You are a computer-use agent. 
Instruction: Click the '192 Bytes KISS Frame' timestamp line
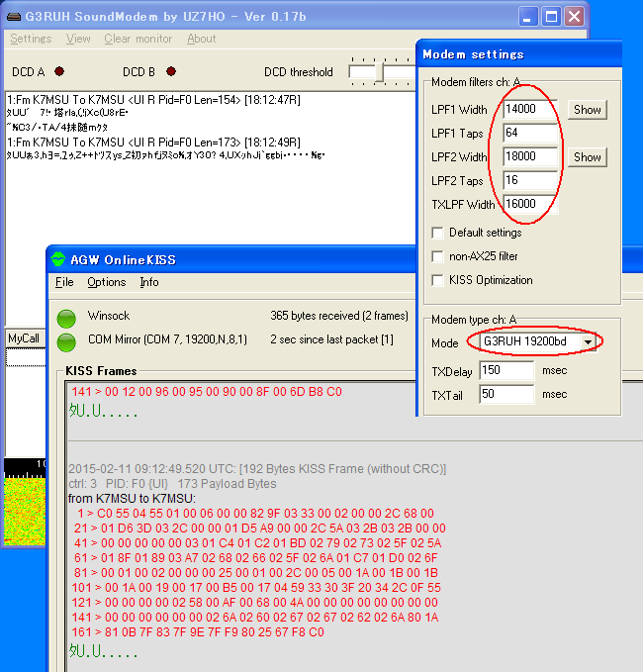pyautogui.click(x=257, y=469)
